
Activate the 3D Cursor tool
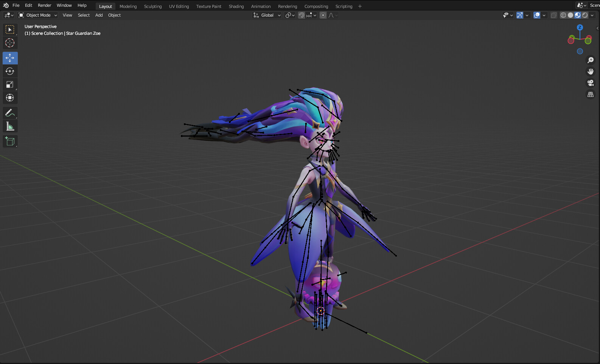[10, 43]
